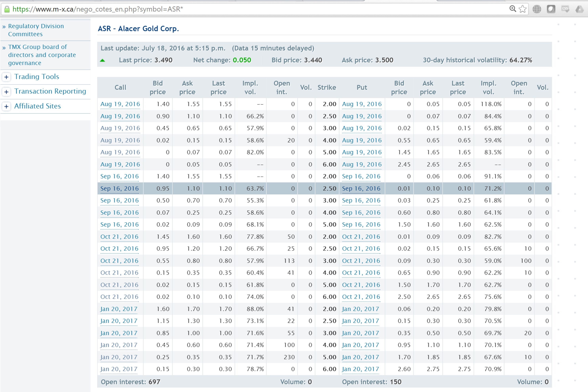
Task: Open the CSS extension icon
Action: [x=565, y=9]
